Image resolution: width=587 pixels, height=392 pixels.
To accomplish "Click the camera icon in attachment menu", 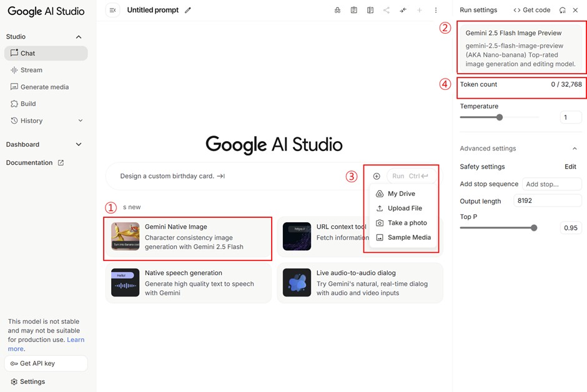I will pos(380,223).
